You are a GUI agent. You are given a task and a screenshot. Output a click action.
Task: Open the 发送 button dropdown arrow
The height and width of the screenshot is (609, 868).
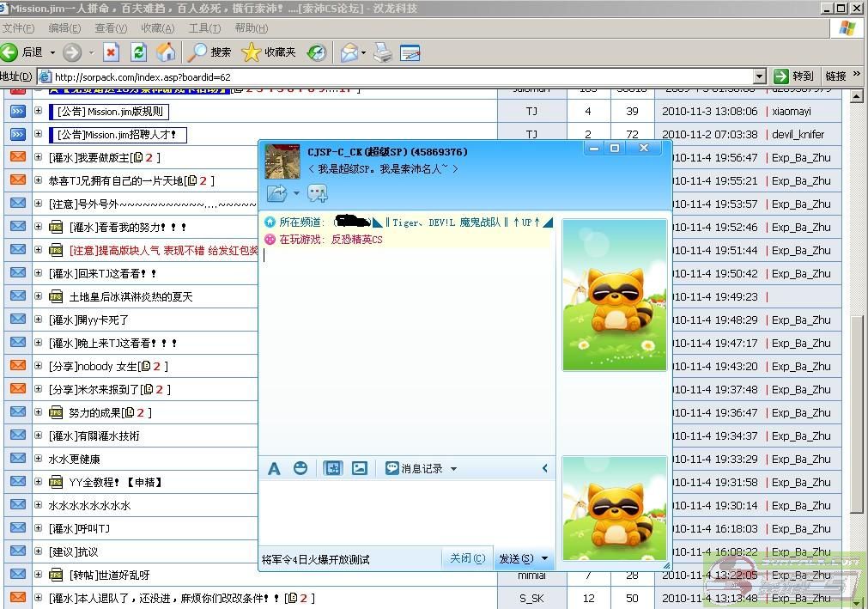click(544, 559)
